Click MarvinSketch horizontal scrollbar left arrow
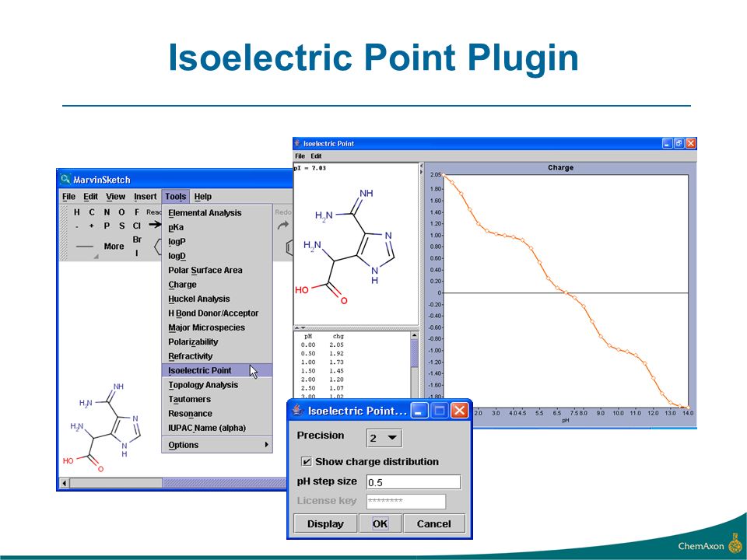This screenshot has width=747, height=560. 64,483
